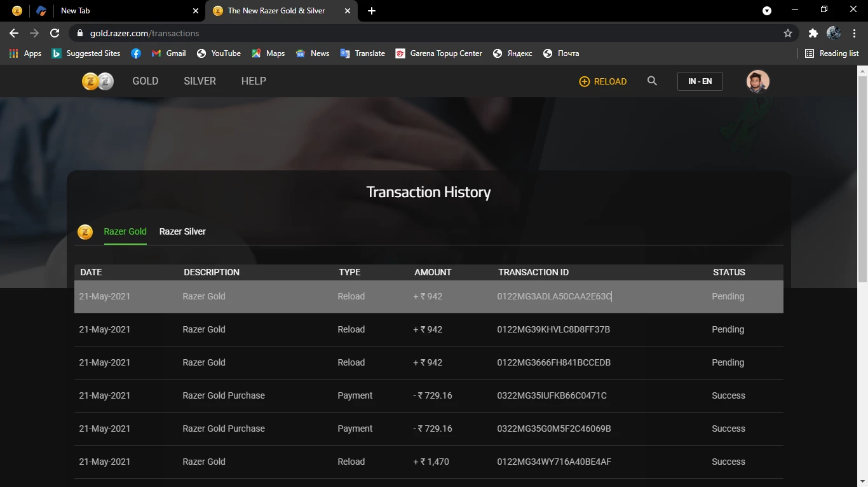Open the Garena Topup Center bookmark
The image size is (868, 487).
click(439, 53)
